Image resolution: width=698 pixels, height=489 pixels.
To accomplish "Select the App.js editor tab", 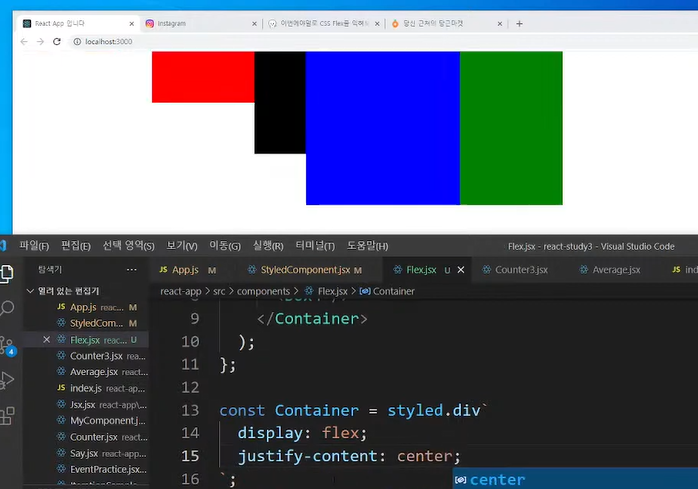I will 188,269.
